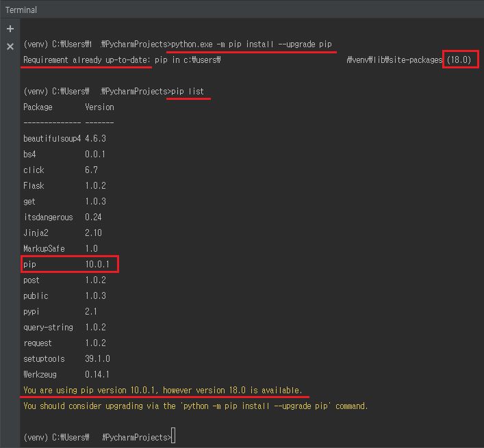484x448 pixels.
Task: Click 'Requirement already up-to-date' output line
Action: click(x=247, y=60)
